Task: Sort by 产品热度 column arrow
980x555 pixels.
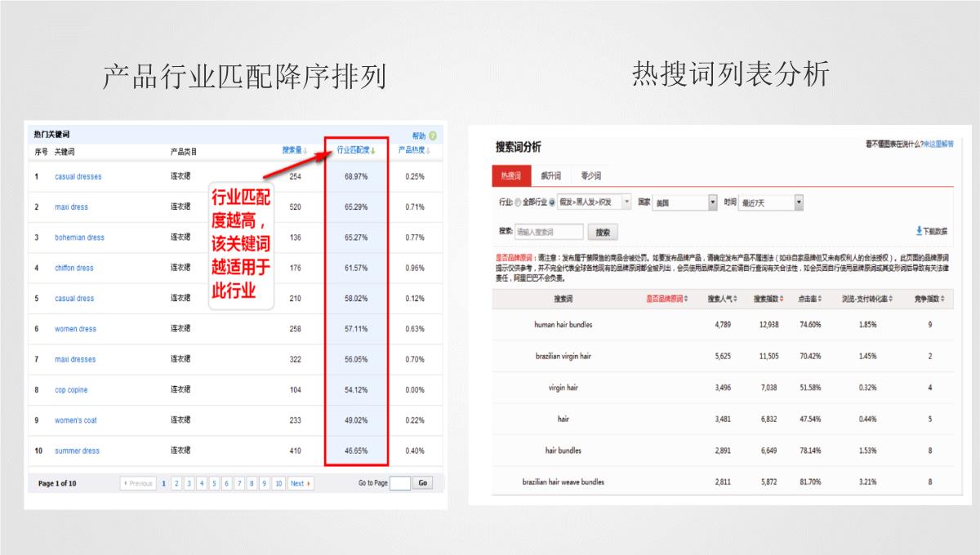Action: [x=429, y=150]
